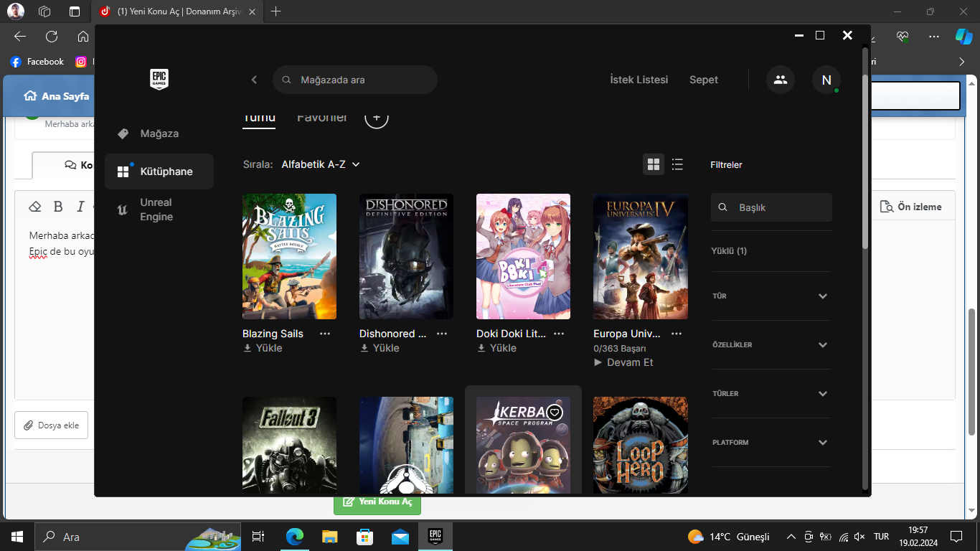Expand the TÜRLER filter section

pyautogui.click(x=771, y=393)
